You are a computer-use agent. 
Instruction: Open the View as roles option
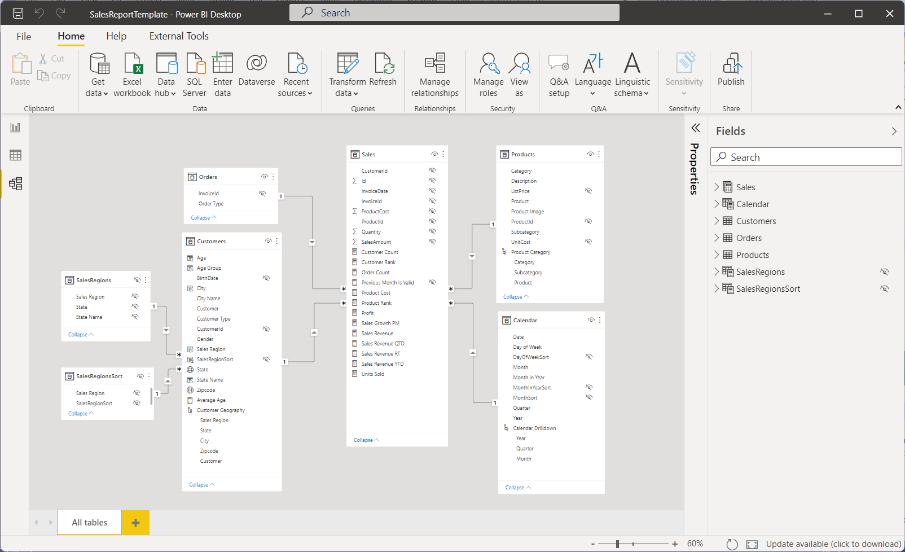click(x=519, y=74)
